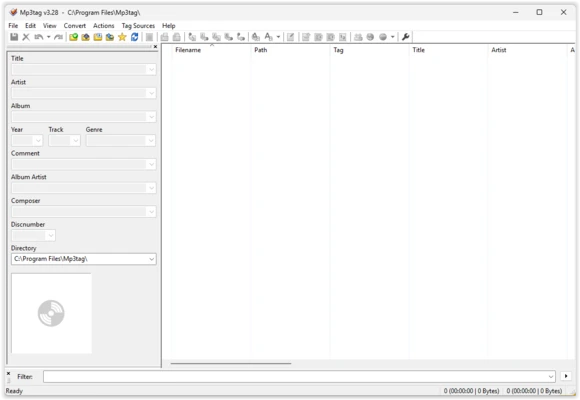Open the Undo history dropdown arrow

point(48,37)
